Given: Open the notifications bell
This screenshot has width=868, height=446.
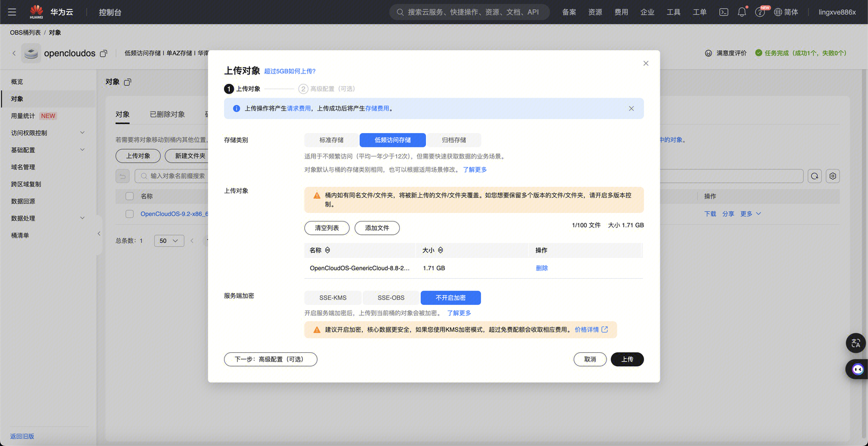Looking at the screenshot, I should click(742, 12).
